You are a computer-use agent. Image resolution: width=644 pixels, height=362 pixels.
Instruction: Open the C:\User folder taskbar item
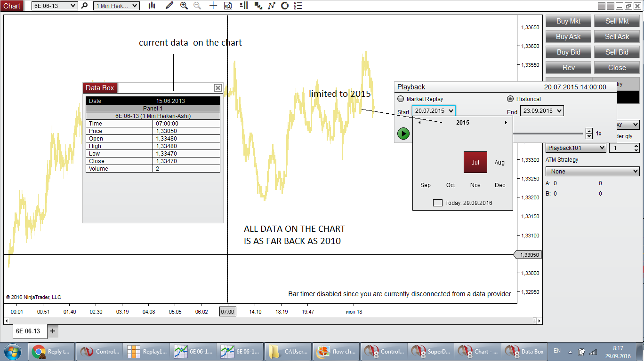click(x=289, y=351)
